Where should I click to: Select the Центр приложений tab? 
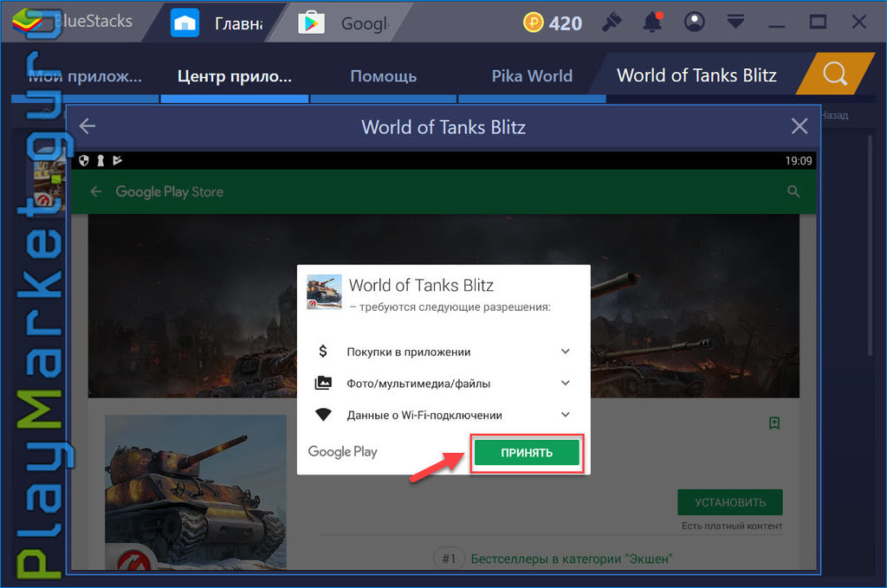pyautogui.click(x=234, y=75)
